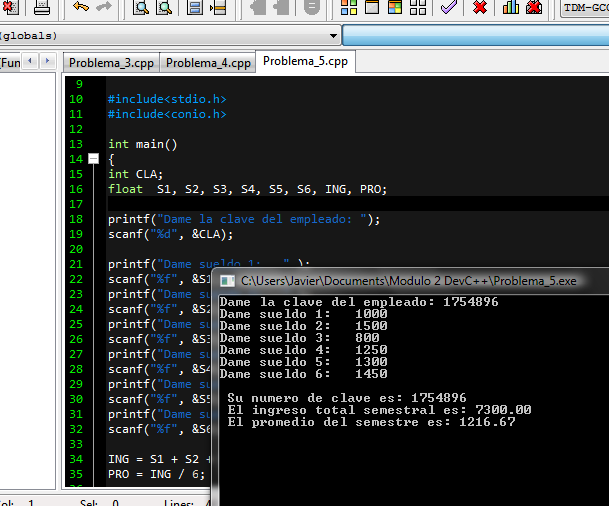
Task: Click the Goto Line icon
Action: tap(218, 7)
